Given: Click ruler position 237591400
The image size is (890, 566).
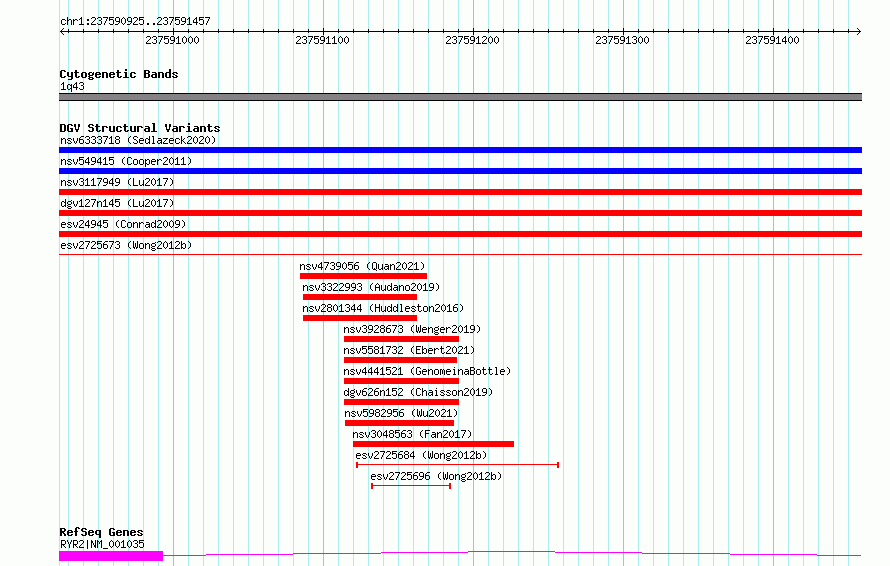Looking at the screenshot, I should point(772,40).
